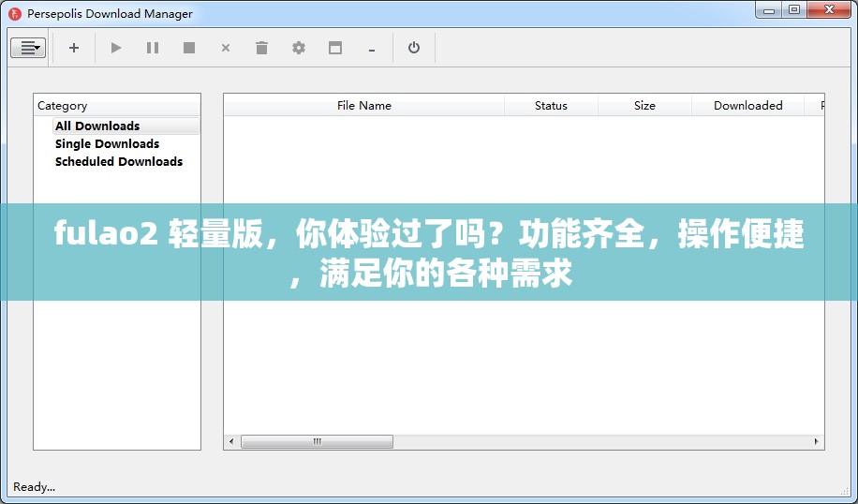Sort by the Size column header

pos(644,106)
